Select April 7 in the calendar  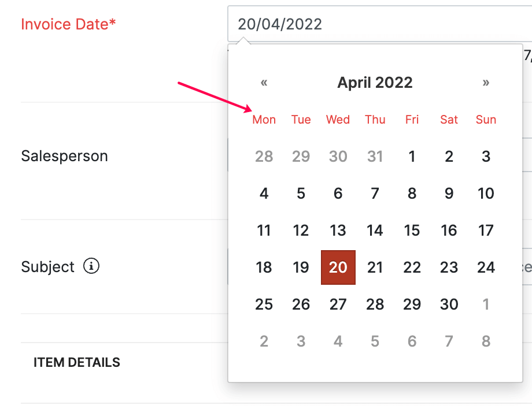[x=375, y=194]
